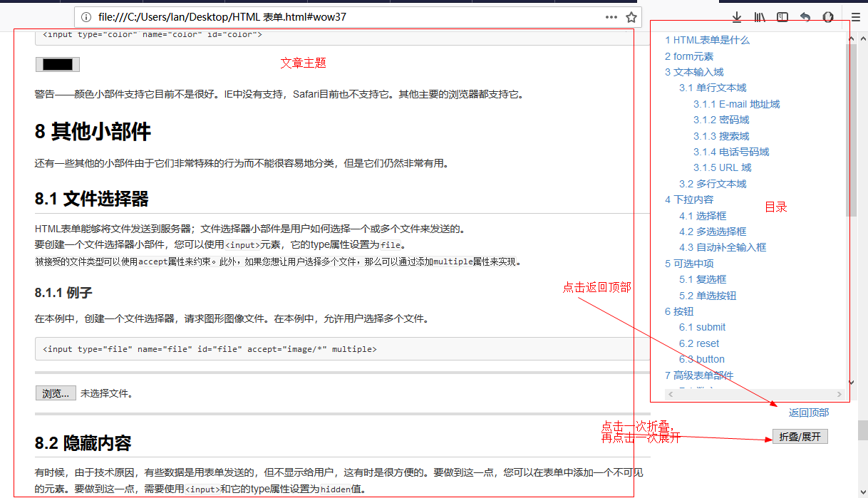
Task: Bookmark this page with the star icon
Action: (631, 17)
